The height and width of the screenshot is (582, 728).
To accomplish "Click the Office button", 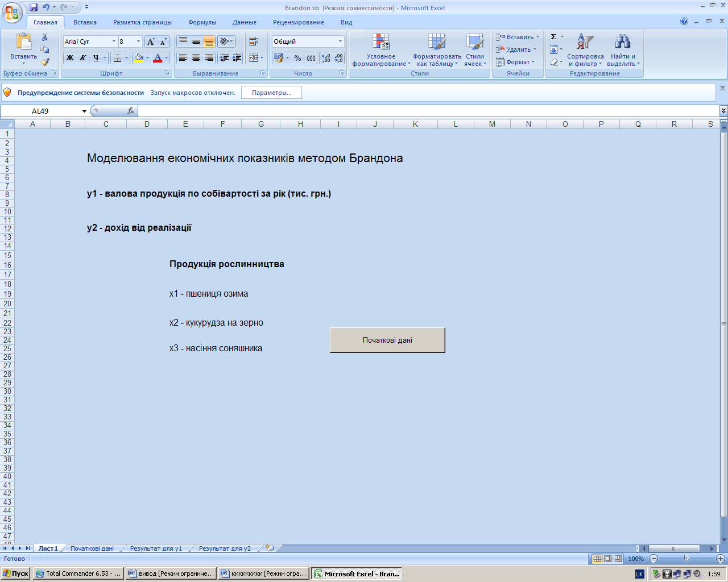I will pos(13,13).
